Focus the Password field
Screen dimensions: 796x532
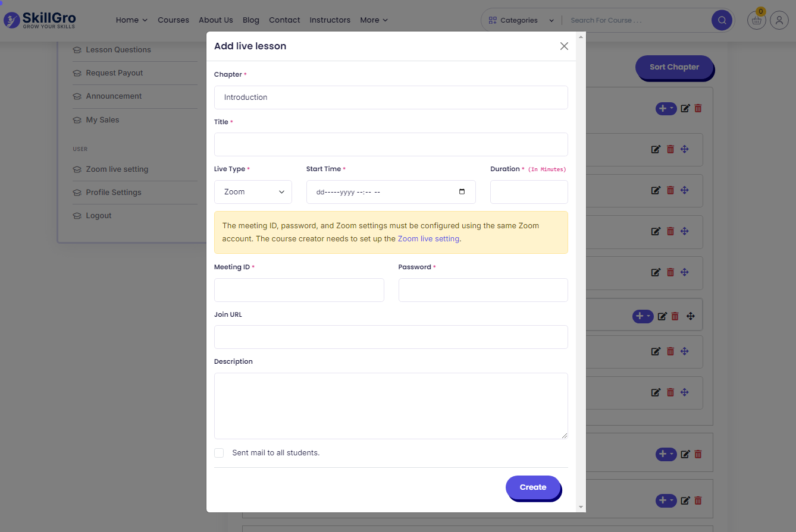point(483,290)
